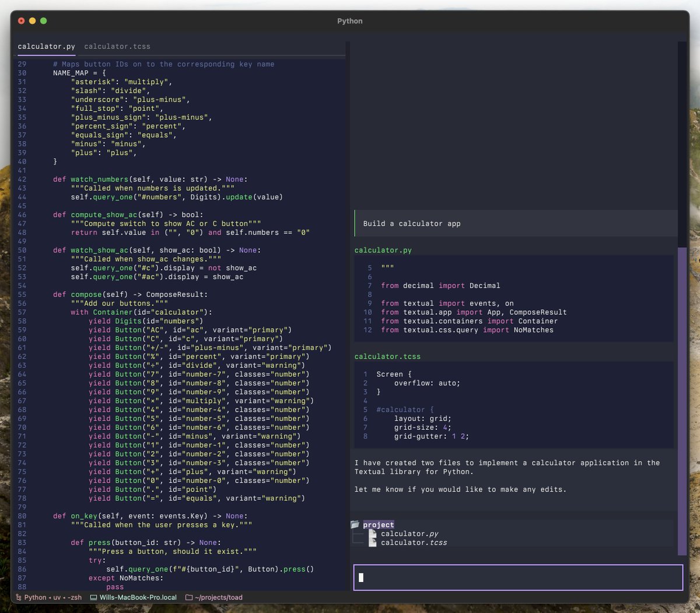
Task: Click the folder icon before ~/projects/toad
Action: point(189,597)
